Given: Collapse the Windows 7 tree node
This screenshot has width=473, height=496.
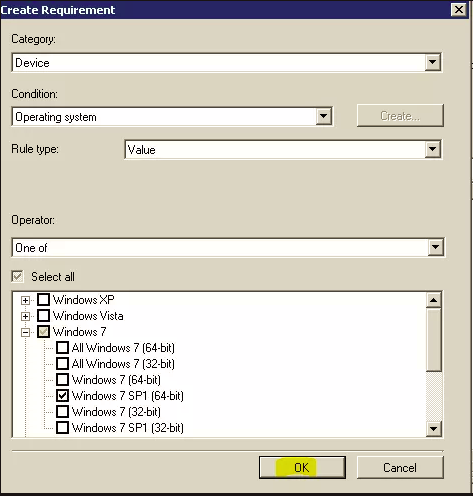Looking at the screenshot, I should tap(25, 332).
